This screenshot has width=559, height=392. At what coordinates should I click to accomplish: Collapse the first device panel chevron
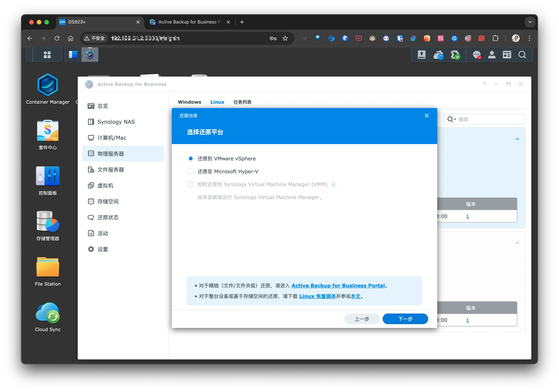pyautogui.click(x=517, y=139)
